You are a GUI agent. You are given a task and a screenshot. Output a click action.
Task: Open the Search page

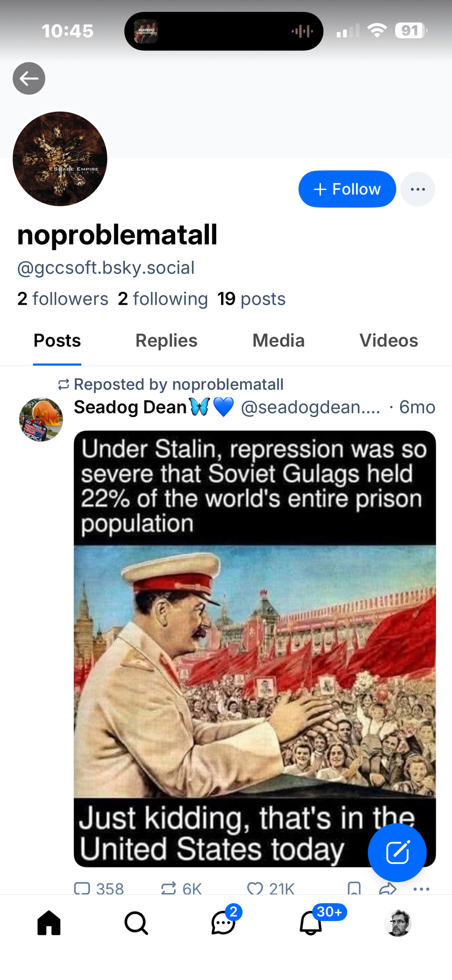(x=136, y=923)
